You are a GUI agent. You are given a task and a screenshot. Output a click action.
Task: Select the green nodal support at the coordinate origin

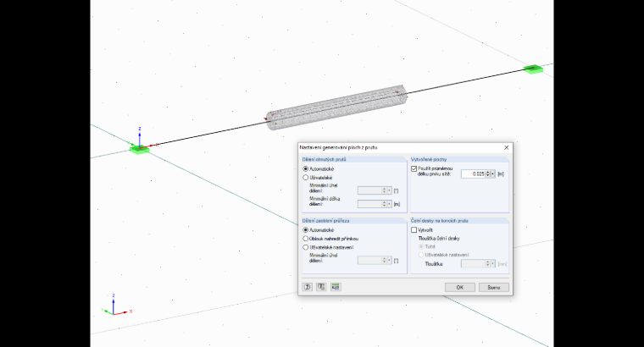click(139, 150)
